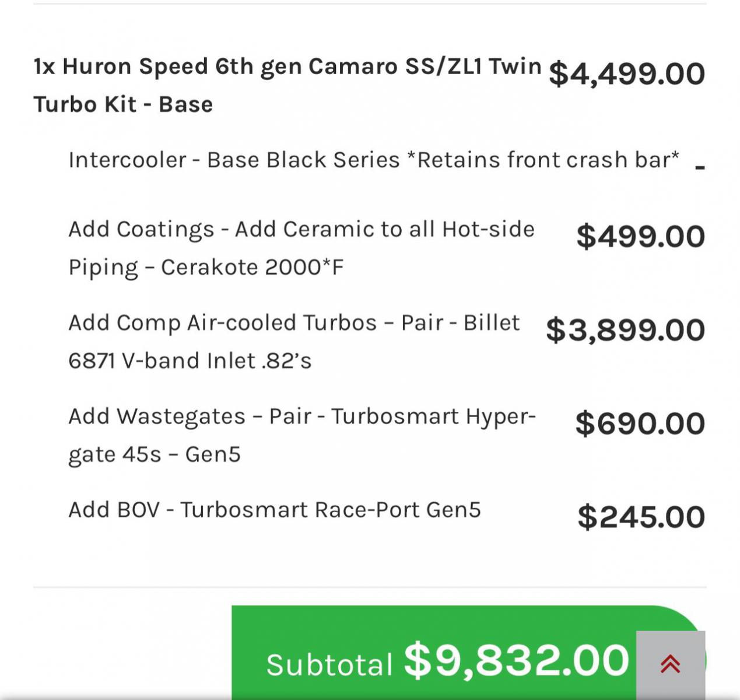Click the $499.00 coatings price
This screenshot has width=740, height=700.
tap(640, 237)
